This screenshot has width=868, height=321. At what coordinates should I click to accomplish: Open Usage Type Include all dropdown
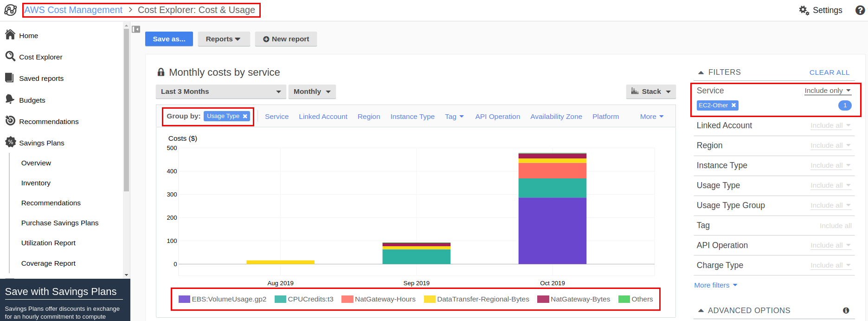[x=830, y=185]
